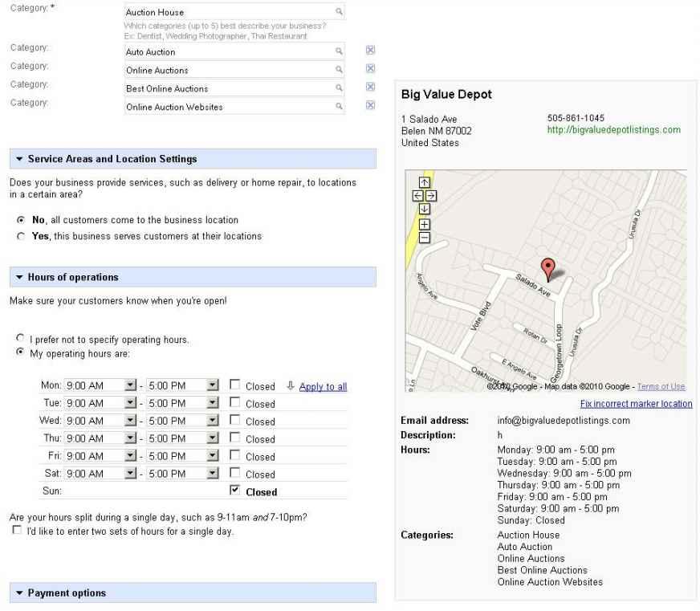The image size is (700, 611).
Task: Remove the Auto Auction category with X icon
Action: (x=370, y=51)
